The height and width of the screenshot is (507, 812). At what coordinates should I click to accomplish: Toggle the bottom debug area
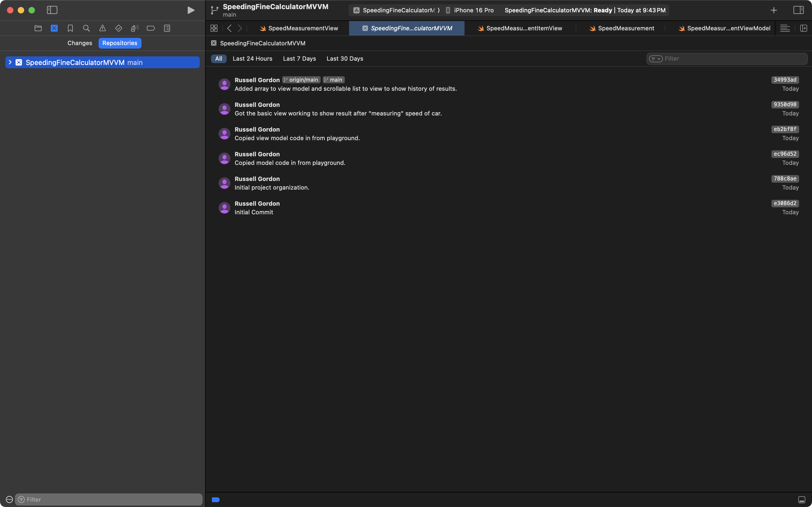coord(802,500)
